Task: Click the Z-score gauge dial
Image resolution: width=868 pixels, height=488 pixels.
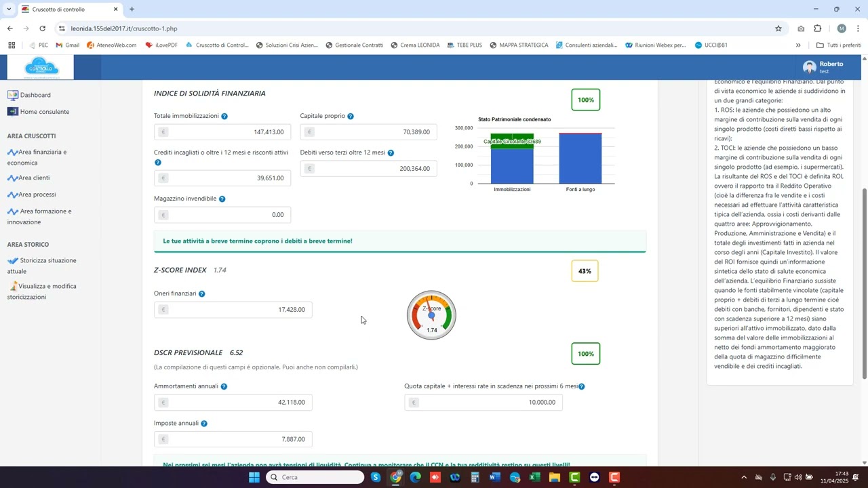Action: 431,315
